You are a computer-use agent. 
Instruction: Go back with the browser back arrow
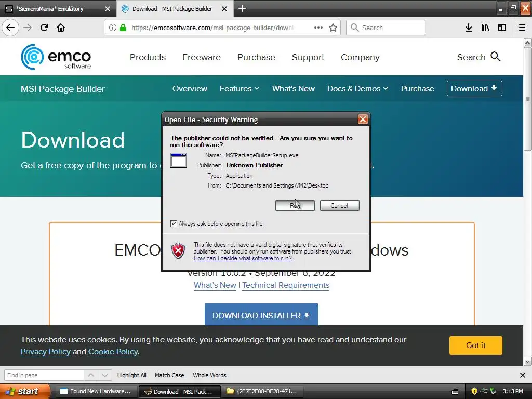10,28
